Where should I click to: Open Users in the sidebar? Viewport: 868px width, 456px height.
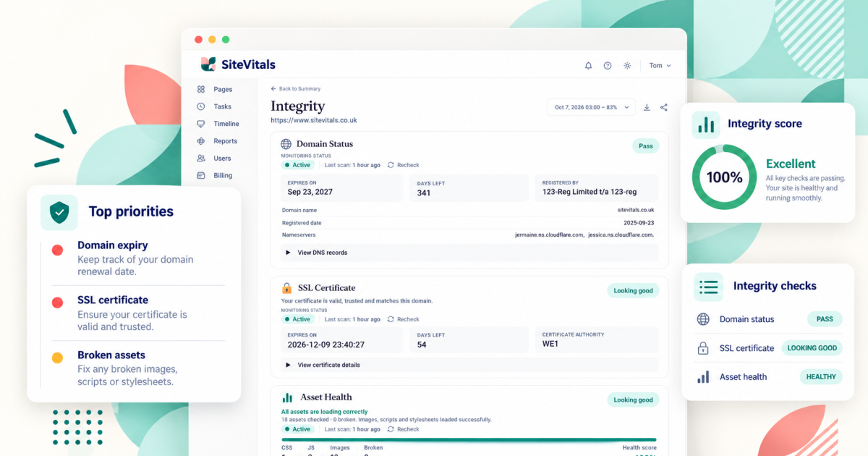point(222,158)
